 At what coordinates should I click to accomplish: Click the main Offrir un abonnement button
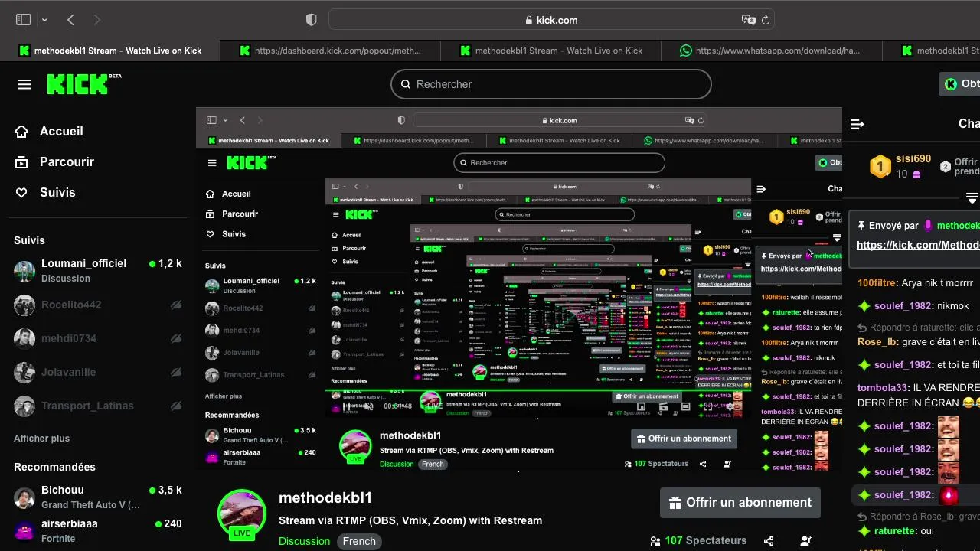[740, 503]
